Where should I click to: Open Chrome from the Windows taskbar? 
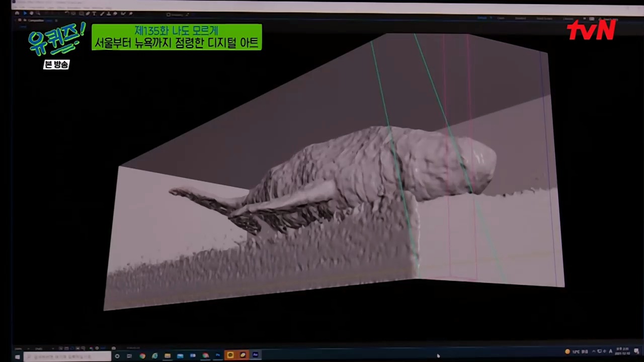[x=142, y=355]
